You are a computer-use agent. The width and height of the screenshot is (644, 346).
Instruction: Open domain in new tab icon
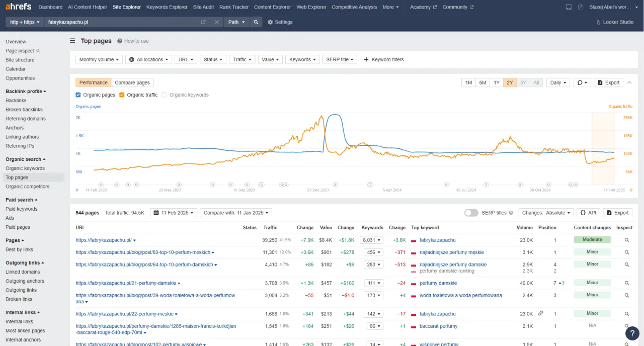203,22
